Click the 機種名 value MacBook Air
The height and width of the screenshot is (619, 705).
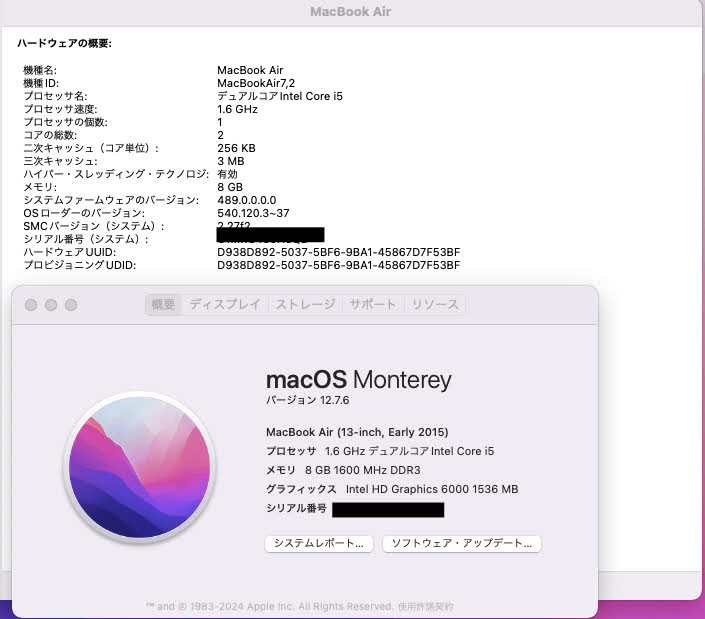(x=250, y=70)
